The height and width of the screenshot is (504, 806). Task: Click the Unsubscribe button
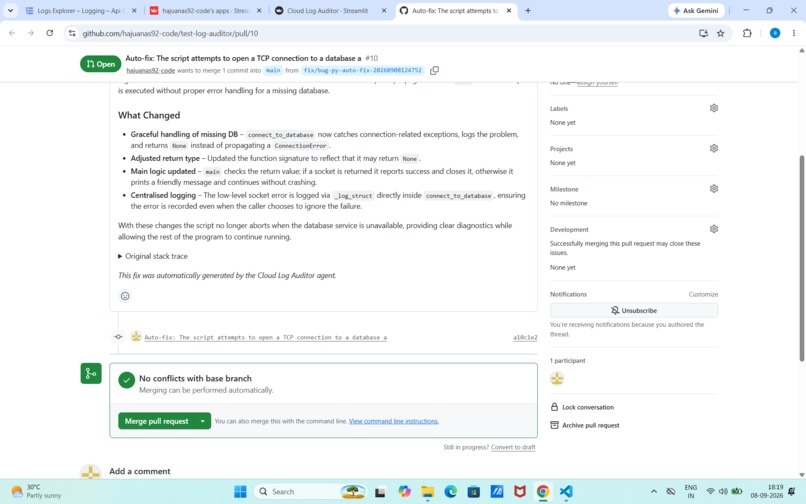tap(634, 311)
